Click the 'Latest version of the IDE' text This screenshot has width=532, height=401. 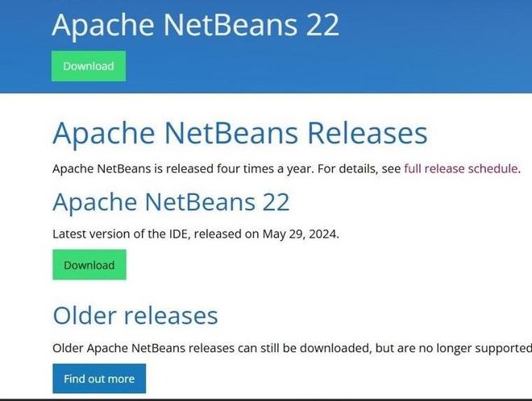(120, 234)
